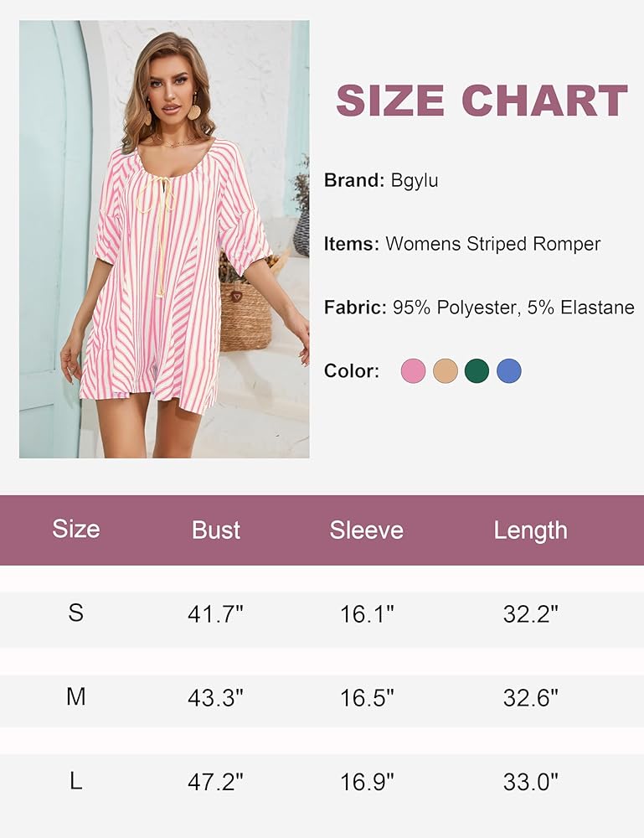Select the size M row label

coord(76,697)
